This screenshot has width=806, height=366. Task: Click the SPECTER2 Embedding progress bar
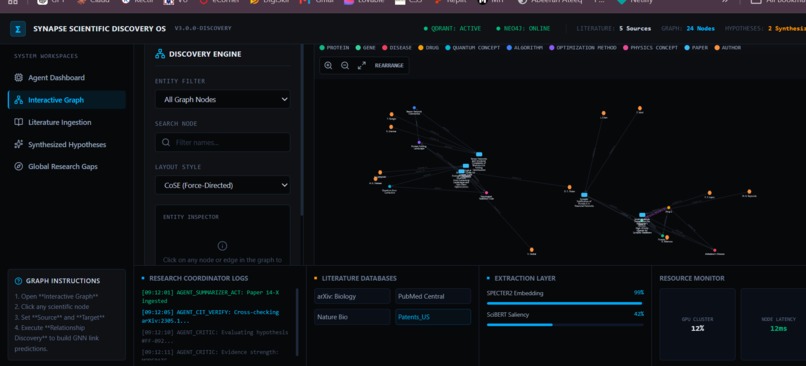point(565,303)
